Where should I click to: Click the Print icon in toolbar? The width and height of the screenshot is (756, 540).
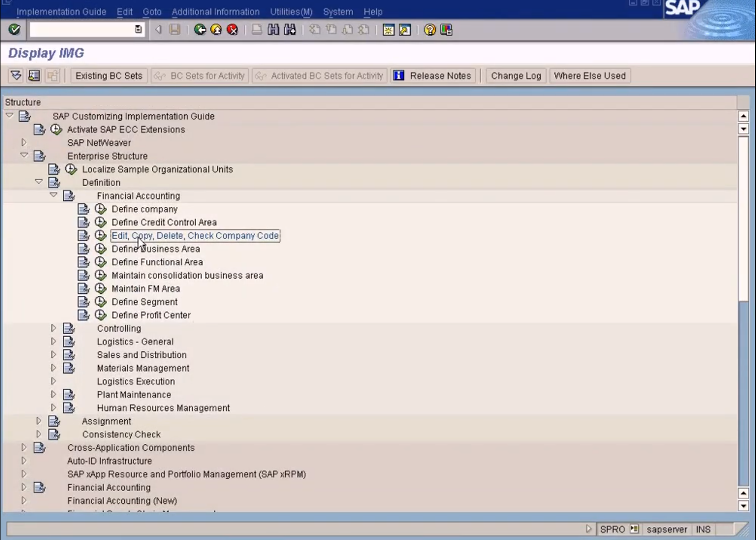257,30
